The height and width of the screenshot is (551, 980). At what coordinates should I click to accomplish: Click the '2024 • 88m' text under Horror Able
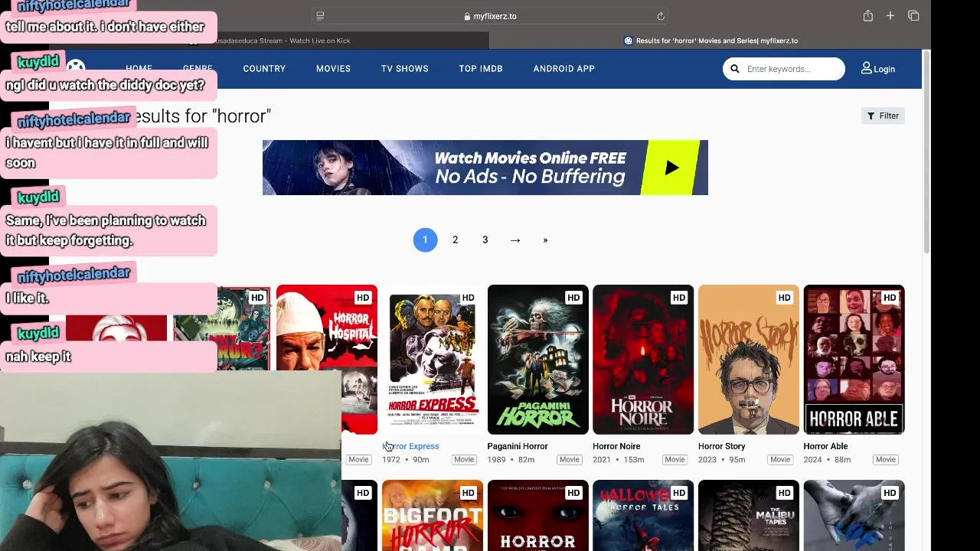click(827, 460)
